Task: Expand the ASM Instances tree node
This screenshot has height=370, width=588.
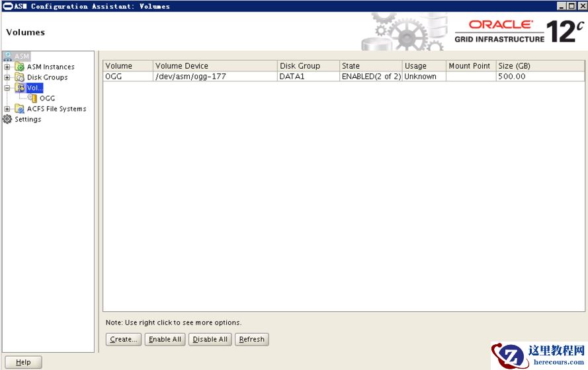Action: point(7,67)
